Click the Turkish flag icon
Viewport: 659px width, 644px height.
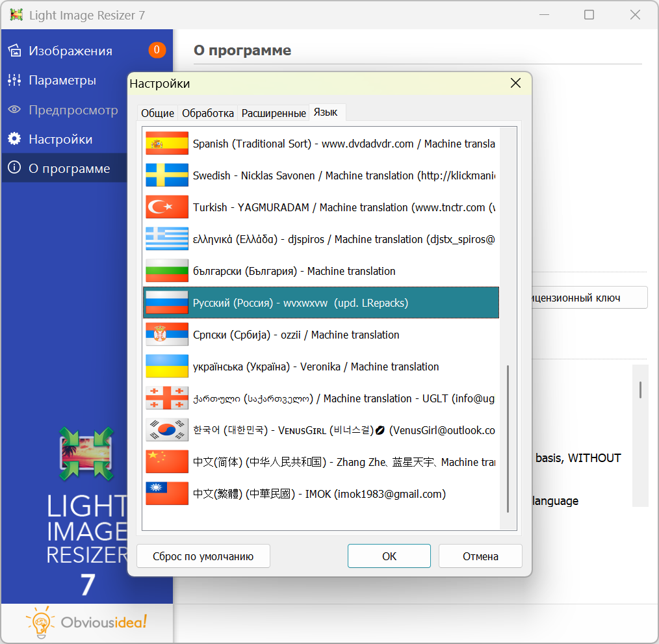(167, 207)
